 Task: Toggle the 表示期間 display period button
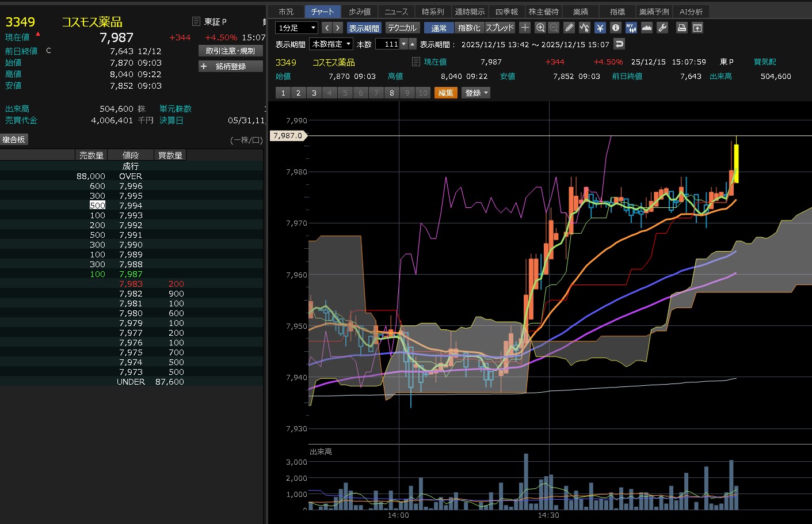point(364,28)
